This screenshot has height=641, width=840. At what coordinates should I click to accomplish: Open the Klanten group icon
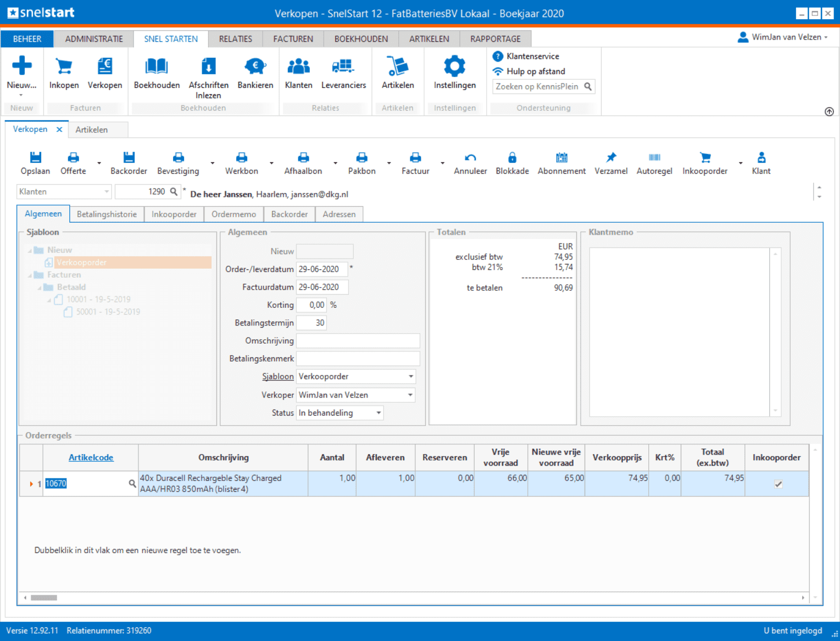(x=298, y=66)
